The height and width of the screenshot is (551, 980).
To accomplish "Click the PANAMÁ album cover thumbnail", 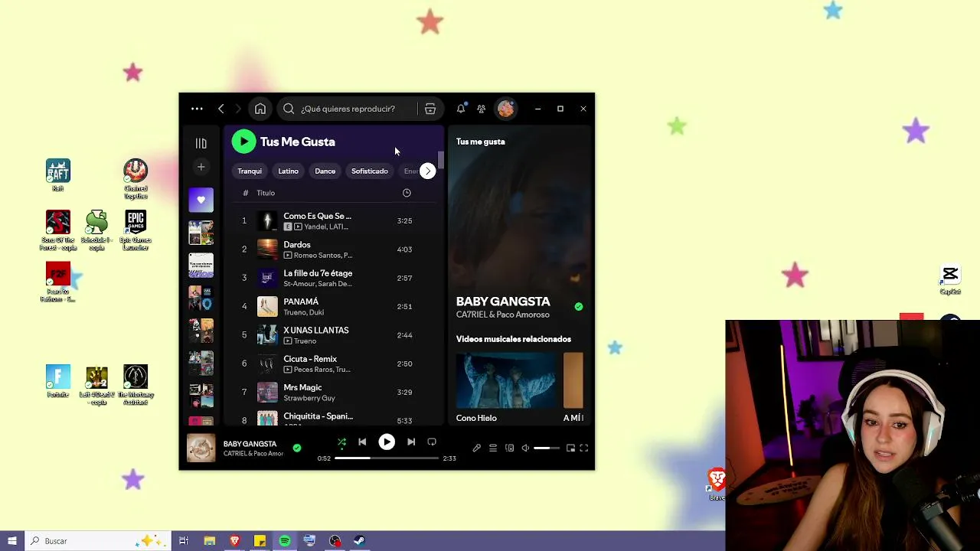I will pyautogui.click(x=267, y=306).
